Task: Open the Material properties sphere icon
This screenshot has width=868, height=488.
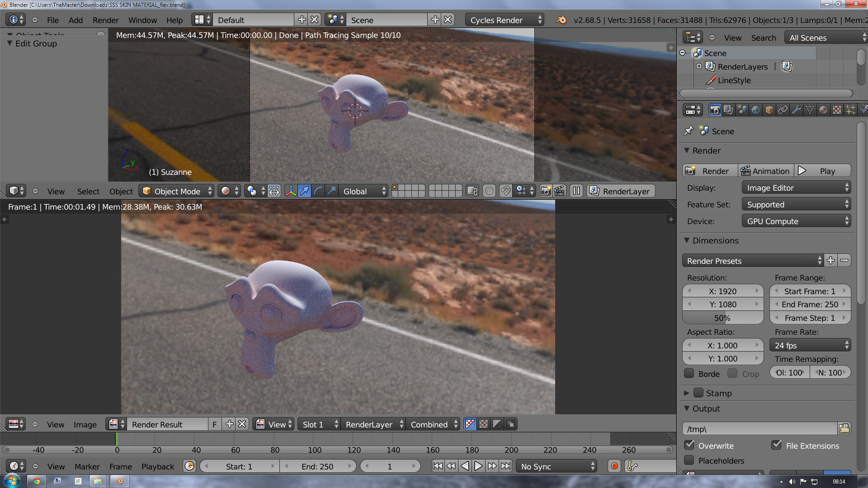Action: pos(823,110)
